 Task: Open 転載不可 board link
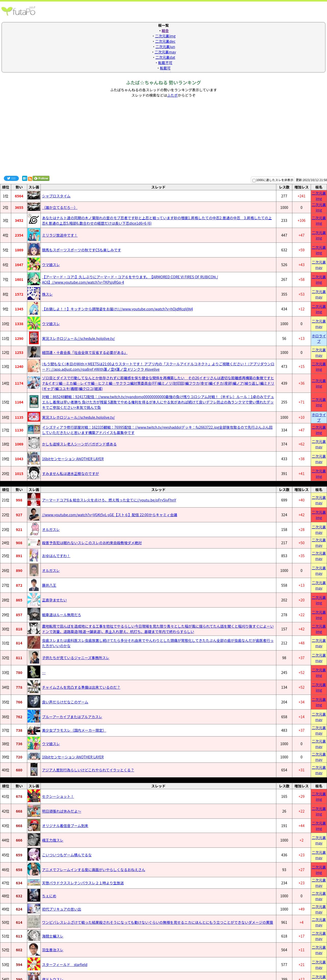tap(165, 63)
